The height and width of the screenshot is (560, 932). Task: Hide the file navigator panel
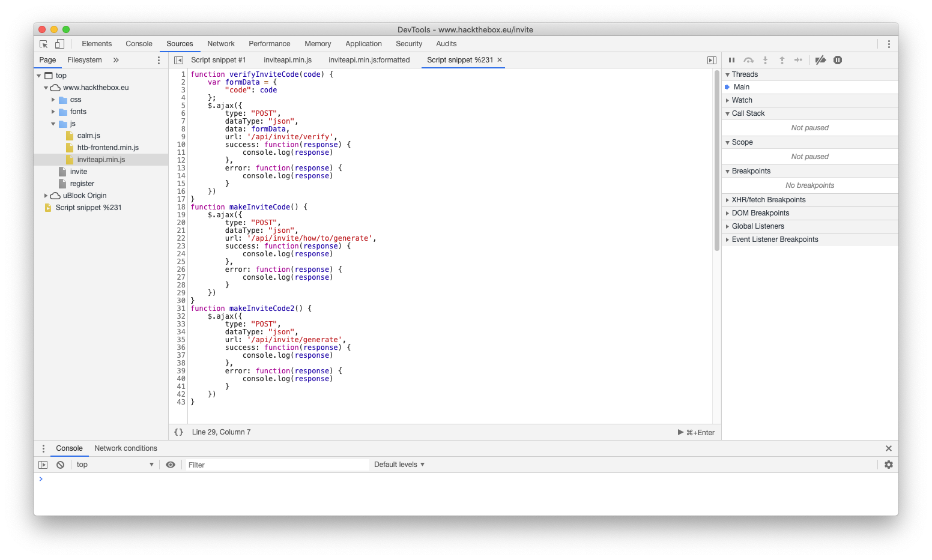[178, 60]
